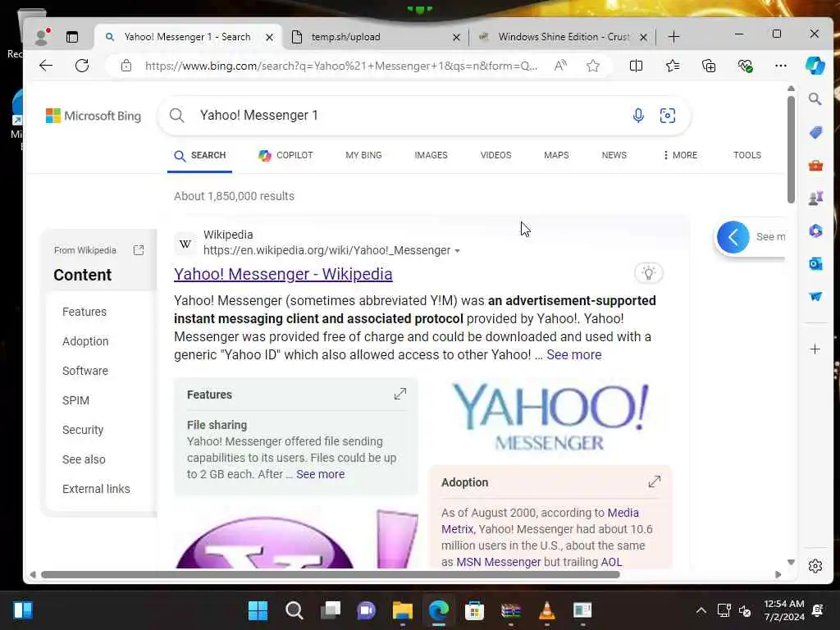The width and height of the screenshot is (840, 630).
Task: Jump to External links in Content
Action: click(96, 489)
